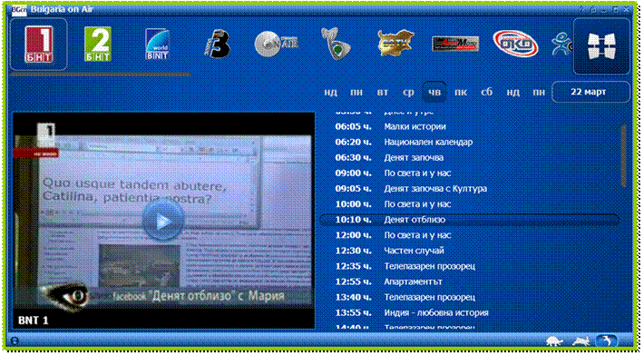Select the BNT 1 channel logo
The height and width of the screenshot is (356, 644).
[39, 44]
